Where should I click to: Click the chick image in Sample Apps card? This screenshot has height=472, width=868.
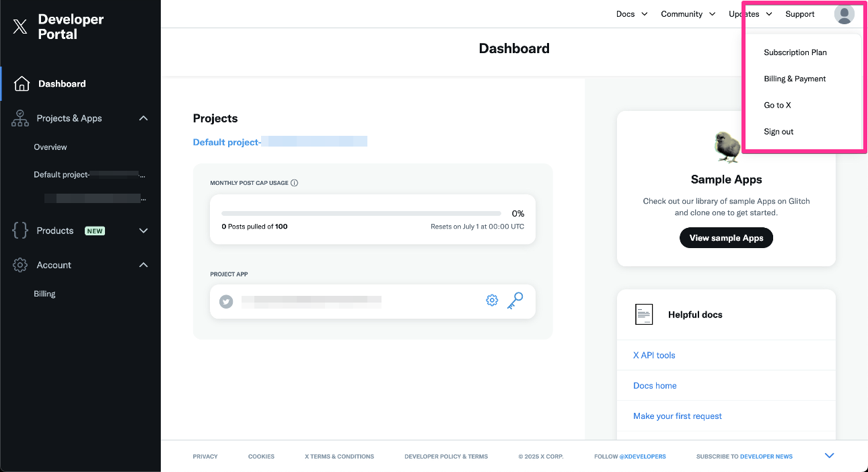[x=727, y=147]
